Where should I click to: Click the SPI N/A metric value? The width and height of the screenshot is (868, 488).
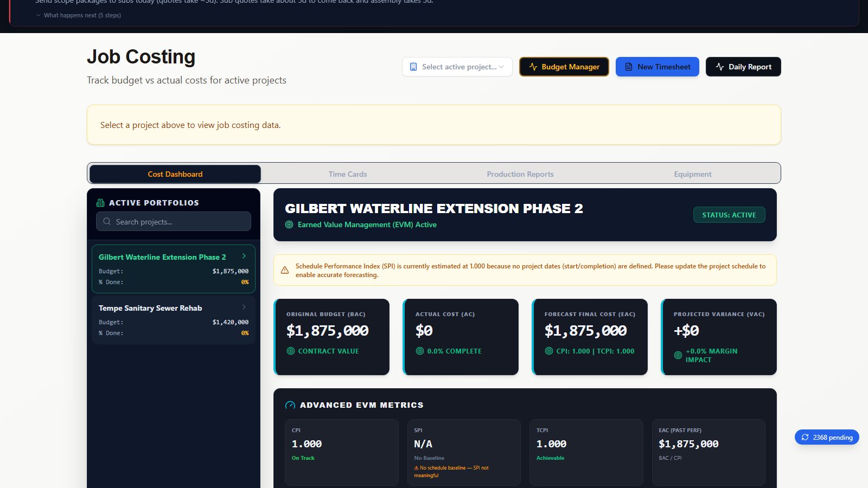(423, 444)
